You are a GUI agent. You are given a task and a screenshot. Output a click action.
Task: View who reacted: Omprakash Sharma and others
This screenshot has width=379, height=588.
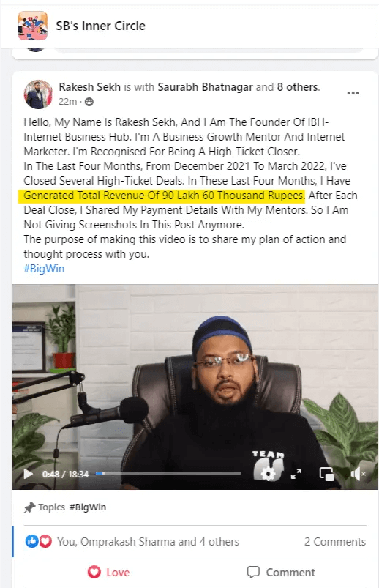[x=148, y=541]
